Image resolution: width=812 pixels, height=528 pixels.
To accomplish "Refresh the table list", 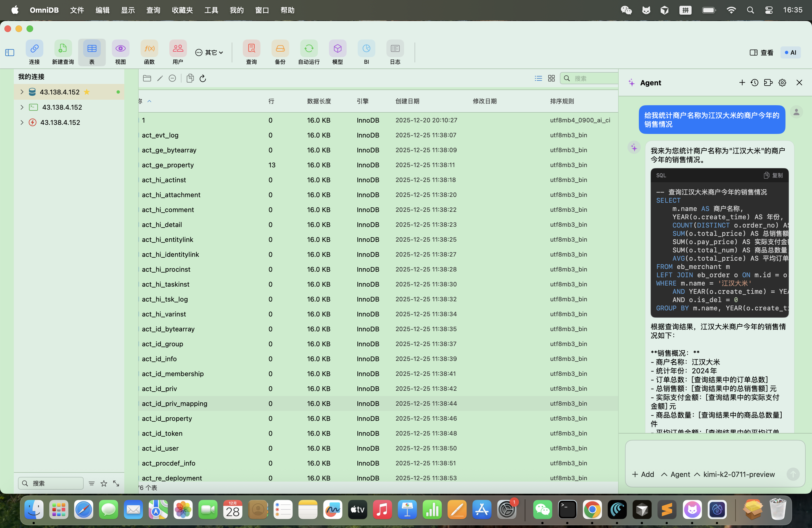I will tap(203, 78).
